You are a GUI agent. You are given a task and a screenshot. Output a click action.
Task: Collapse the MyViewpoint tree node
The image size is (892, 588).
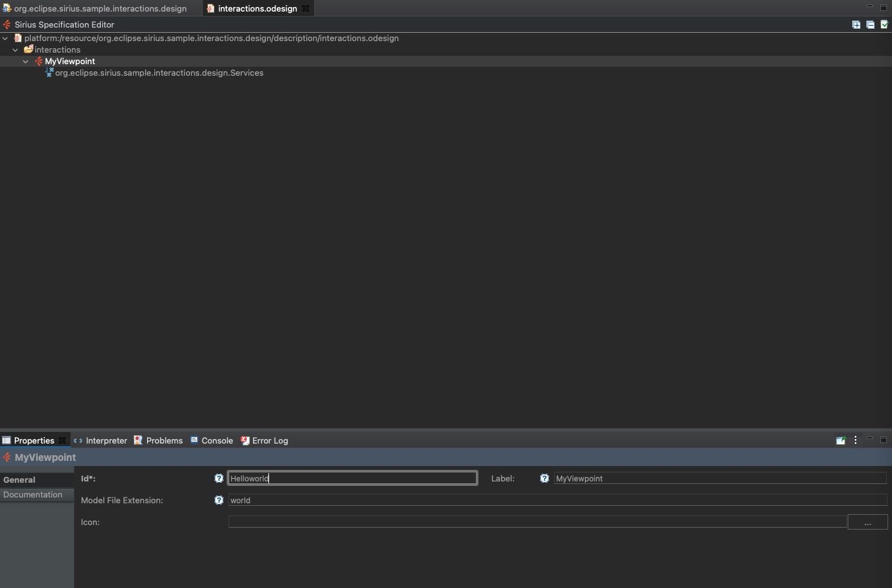[x=26, y=62]
